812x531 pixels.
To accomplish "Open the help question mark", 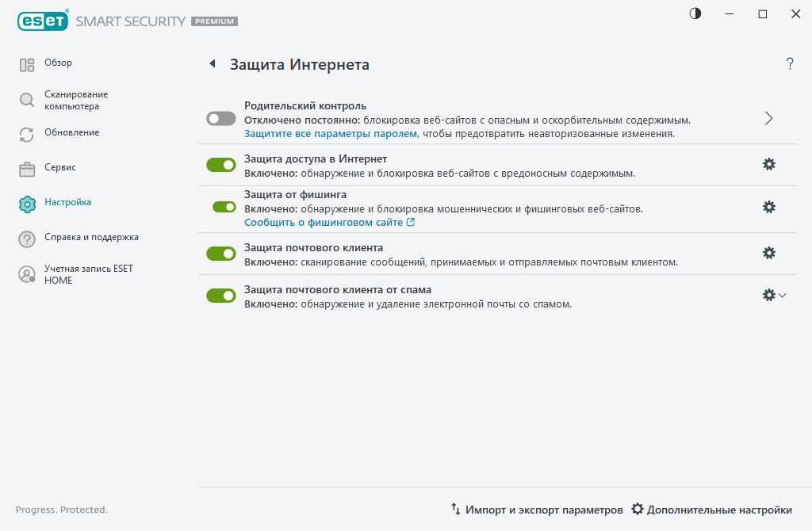I will (790, 64).
